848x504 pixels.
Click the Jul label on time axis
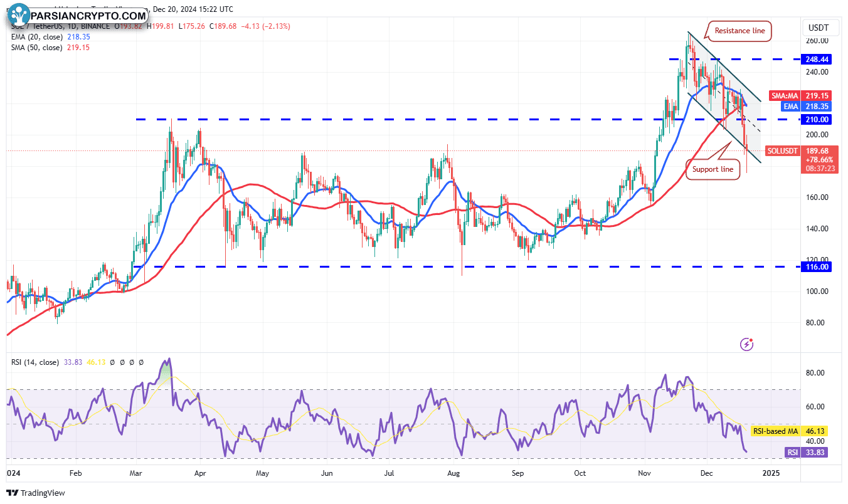pos(389,474)
